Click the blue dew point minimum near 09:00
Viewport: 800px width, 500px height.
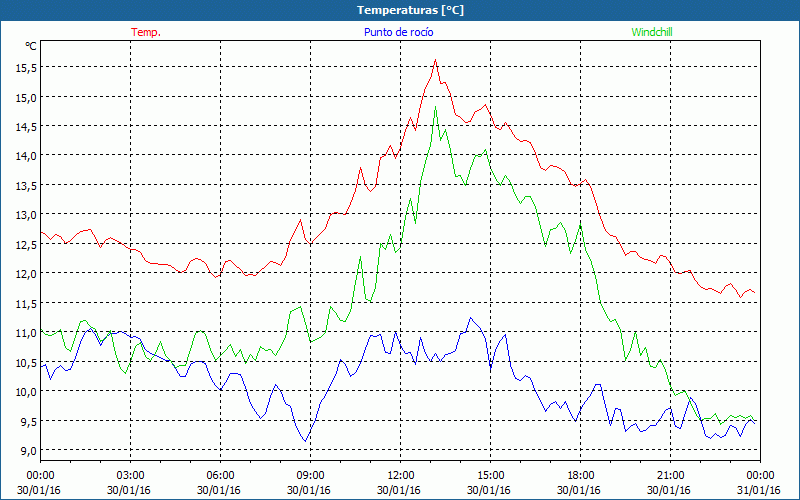click(x=305, y=441)
